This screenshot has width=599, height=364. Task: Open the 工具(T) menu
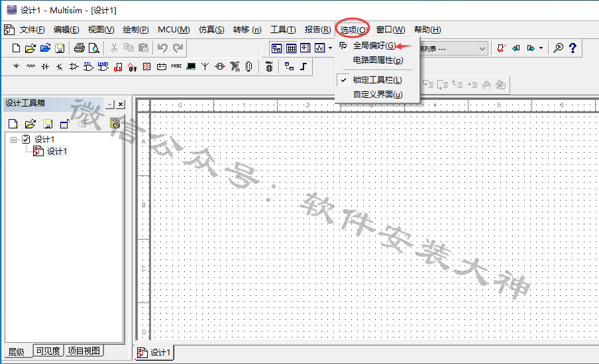[283, 30]
